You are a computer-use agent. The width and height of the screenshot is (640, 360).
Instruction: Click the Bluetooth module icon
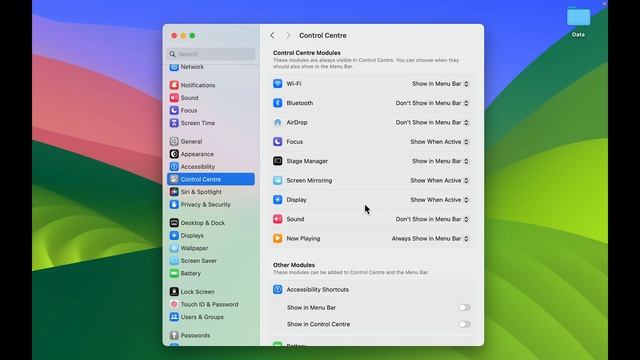tap(278, 103)
